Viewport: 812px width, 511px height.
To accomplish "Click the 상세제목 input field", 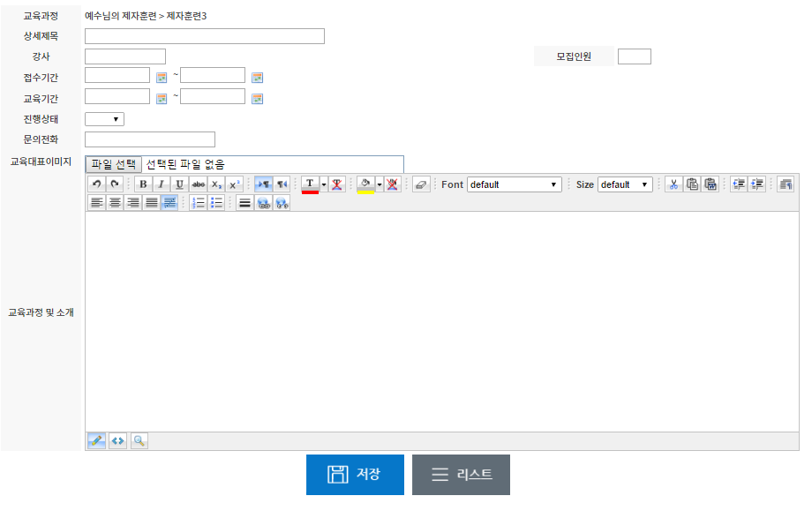I will [205, 36].
